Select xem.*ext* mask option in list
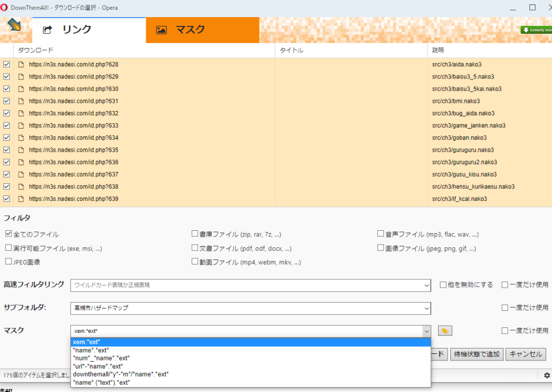 pos(251,342)
